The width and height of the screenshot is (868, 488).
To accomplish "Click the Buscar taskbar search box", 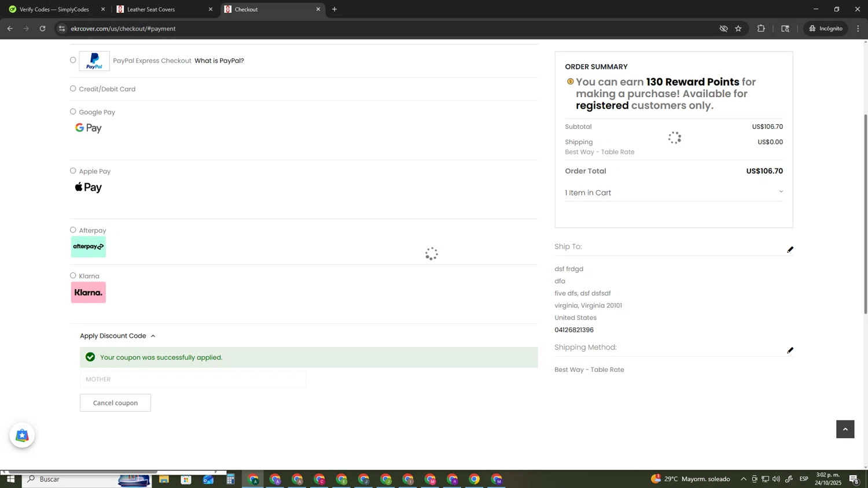I will [87, 479].
